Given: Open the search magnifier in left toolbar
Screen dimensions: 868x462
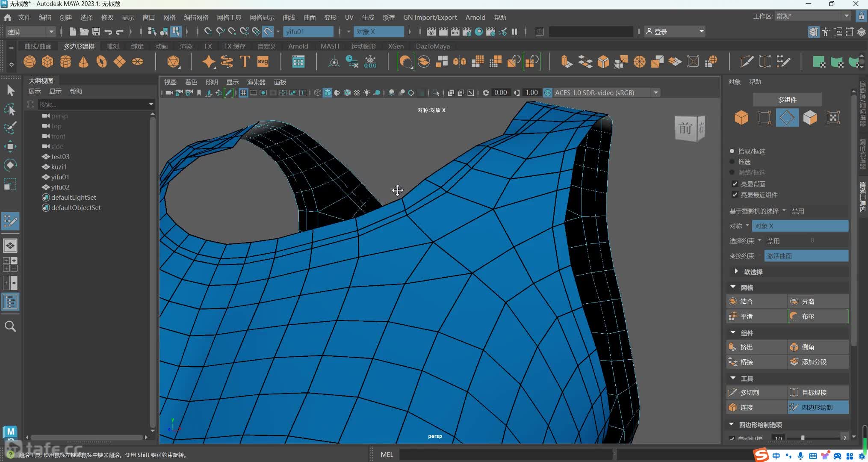Looking at the screenshot, I should point(10,326).
